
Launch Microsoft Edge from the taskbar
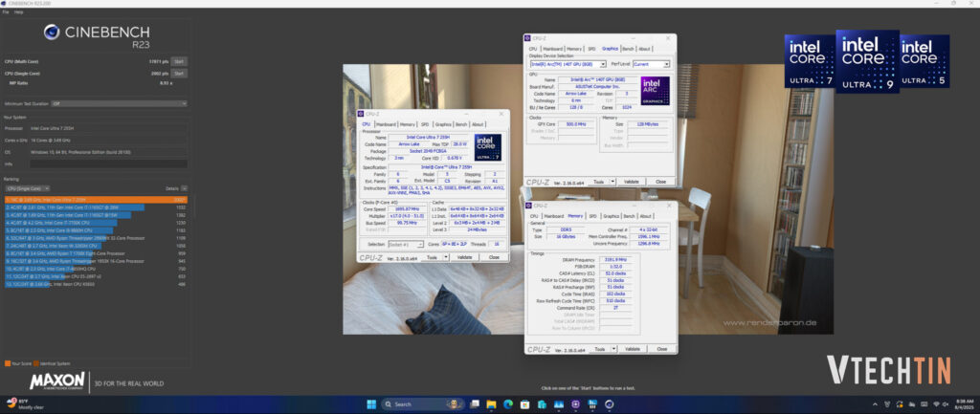coord(508,404)
